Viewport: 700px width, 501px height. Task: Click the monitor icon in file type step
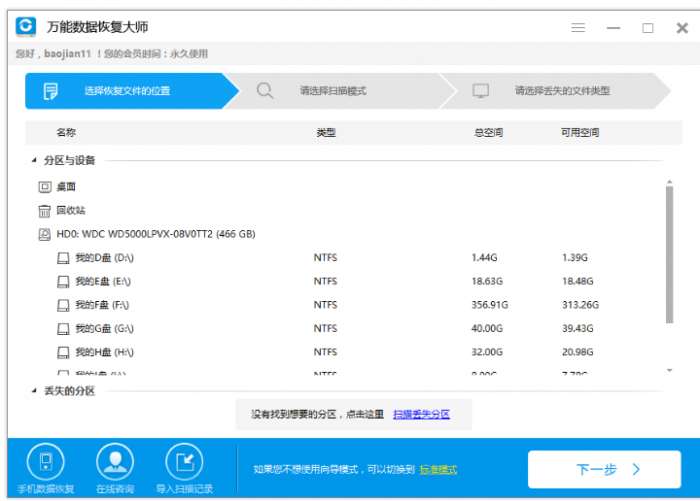click(x=481, y=91)
